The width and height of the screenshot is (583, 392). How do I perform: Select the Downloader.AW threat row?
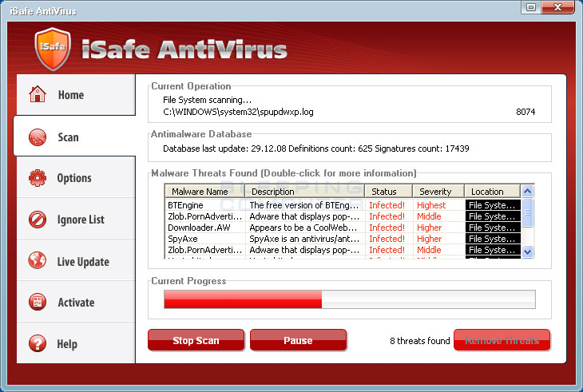tap(343, 228)
